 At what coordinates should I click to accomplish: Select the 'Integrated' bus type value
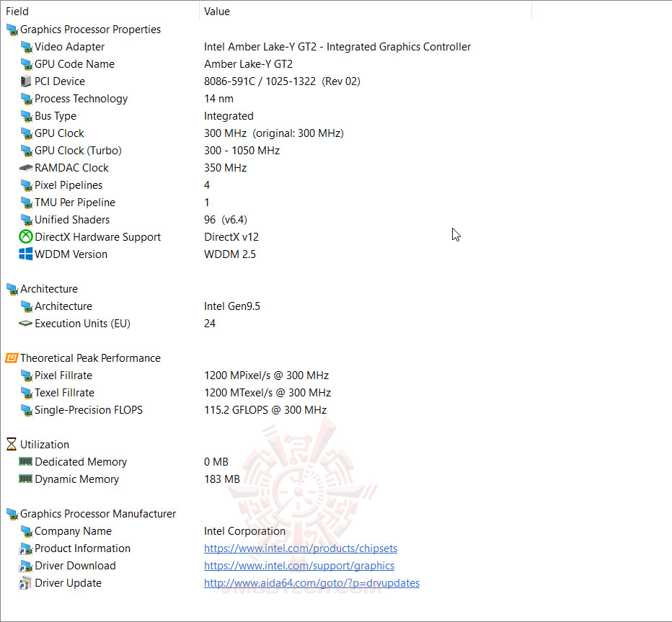tap(229, 116)
